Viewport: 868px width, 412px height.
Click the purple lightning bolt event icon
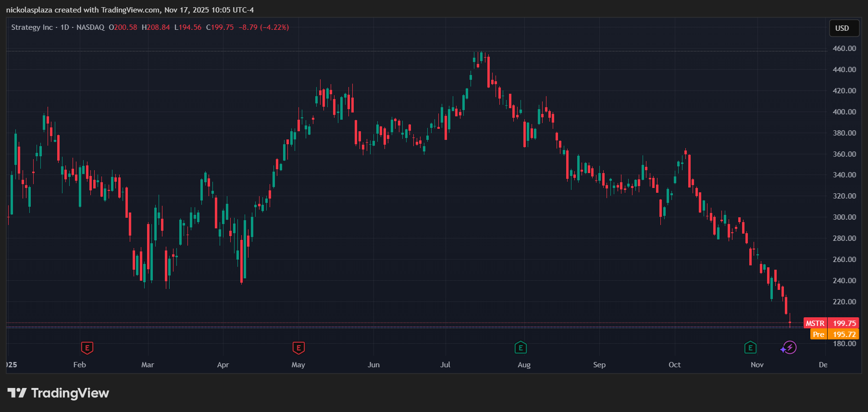pos(789,348)
